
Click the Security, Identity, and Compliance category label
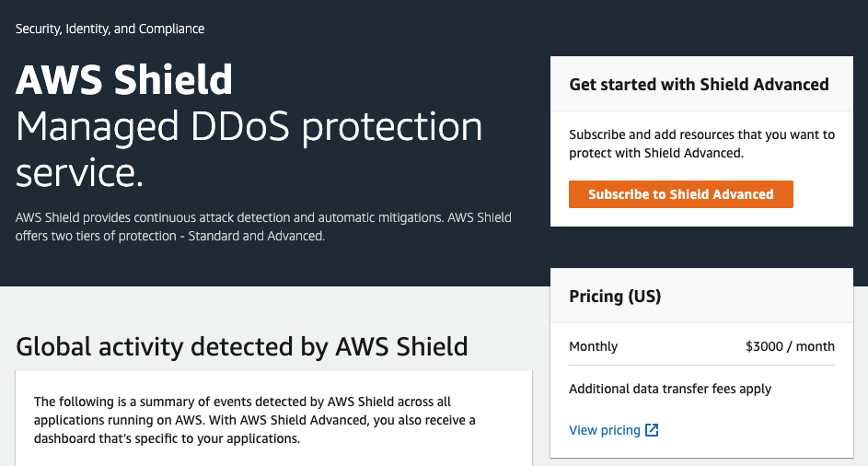pos(110,29)
